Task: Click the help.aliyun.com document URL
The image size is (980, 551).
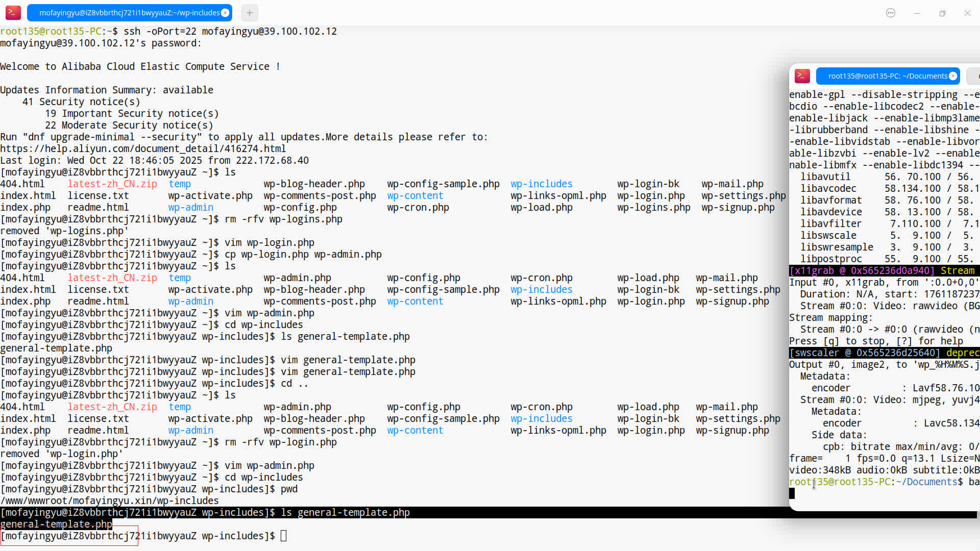Action: tap(143, 149)
